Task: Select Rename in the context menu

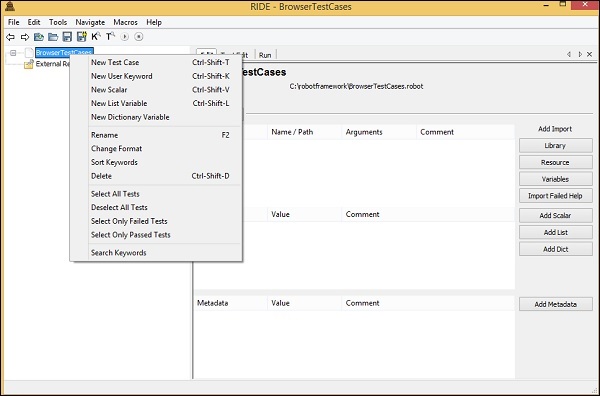Action: click(x=156, y=135)
